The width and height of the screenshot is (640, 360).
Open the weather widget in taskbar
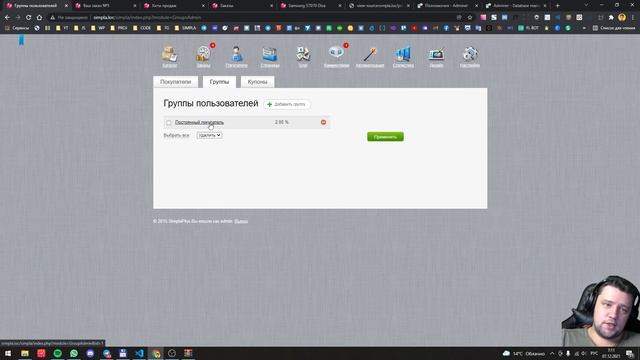(525, 353)
